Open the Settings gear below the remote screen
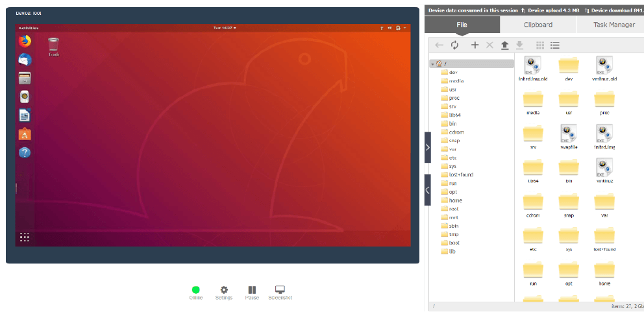The image size is (644, 314). coord(224,293)
